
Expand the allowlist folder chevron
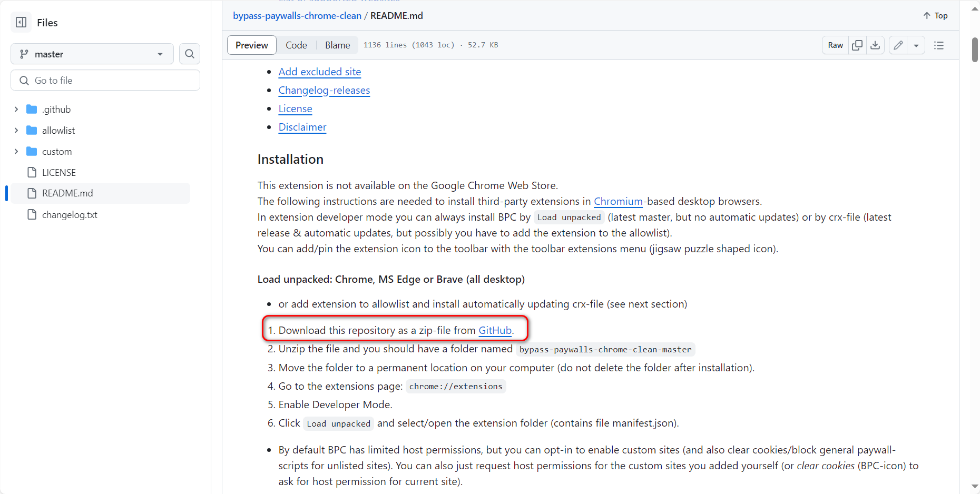16,130
